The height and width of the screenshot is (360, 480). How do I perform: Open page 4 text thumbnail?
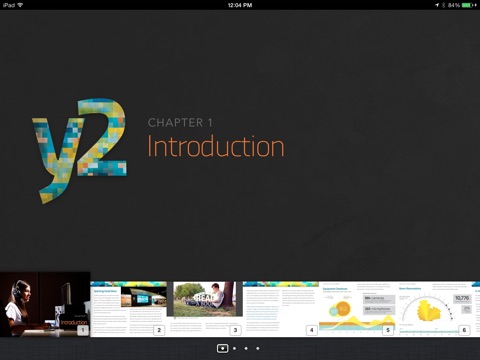[281, 309]
